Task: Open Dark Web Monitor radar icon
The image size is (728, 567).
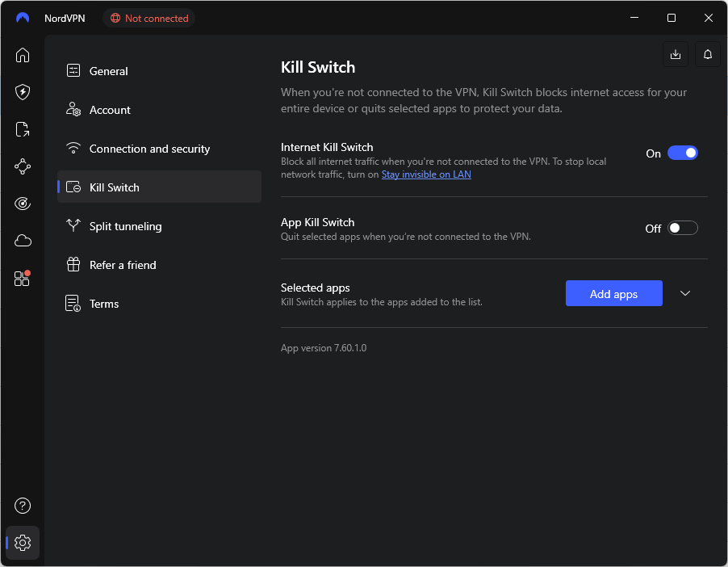Action: 23,204
